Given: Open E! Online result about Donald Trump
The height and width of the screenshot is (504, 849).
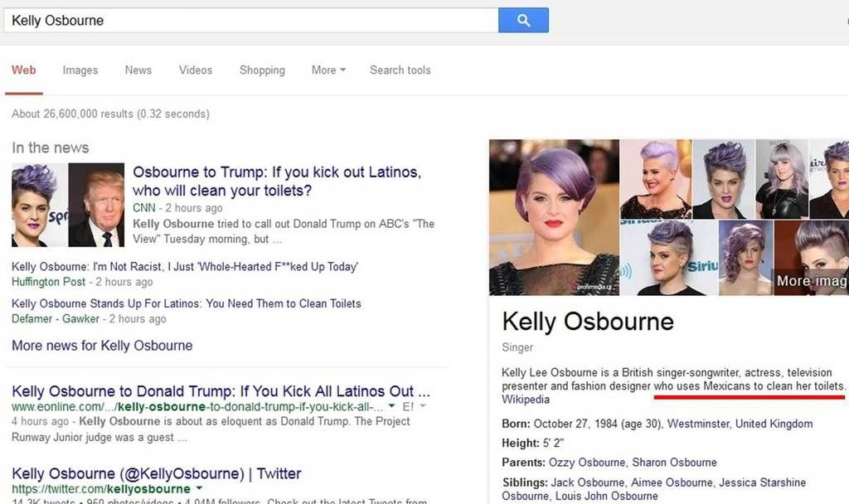Looking at the screenshot, I should click(x=221, y=391).
